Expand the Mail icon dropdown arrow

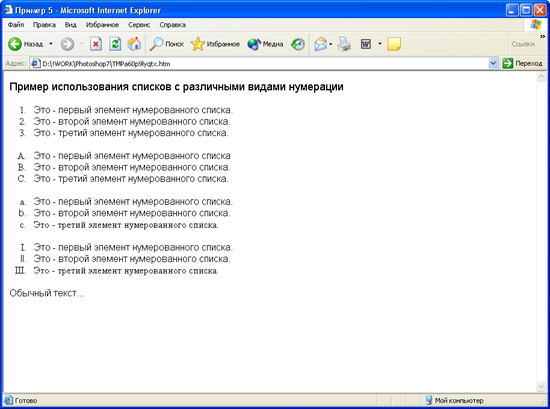click(330, 44)
